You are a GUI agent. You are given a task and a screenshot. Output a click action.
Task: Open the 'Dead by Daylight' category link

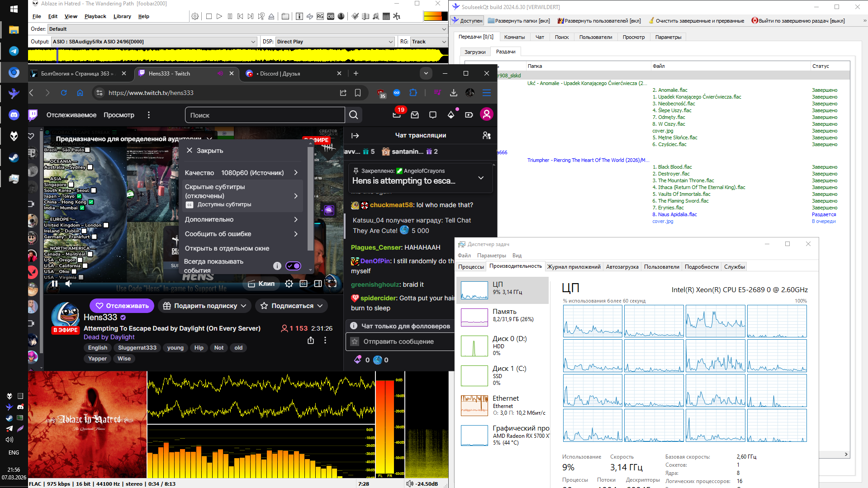(109, 337)
